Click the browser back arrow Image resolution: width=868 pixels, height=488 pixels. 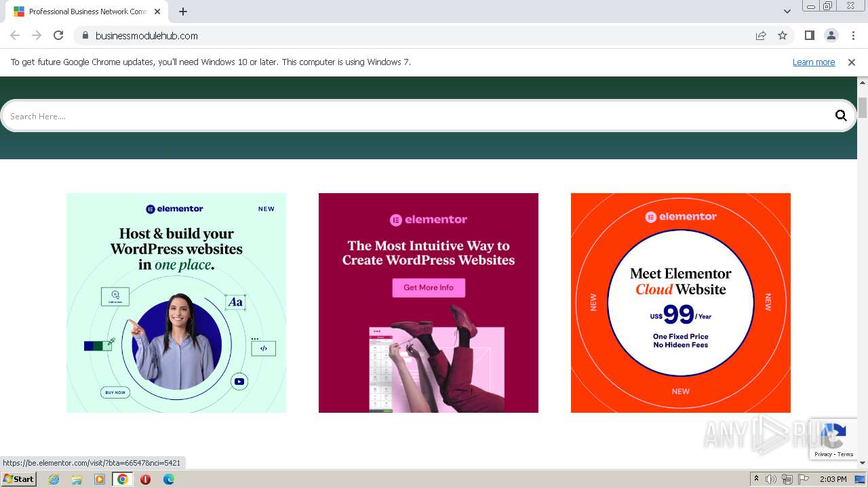coord(15,35)
